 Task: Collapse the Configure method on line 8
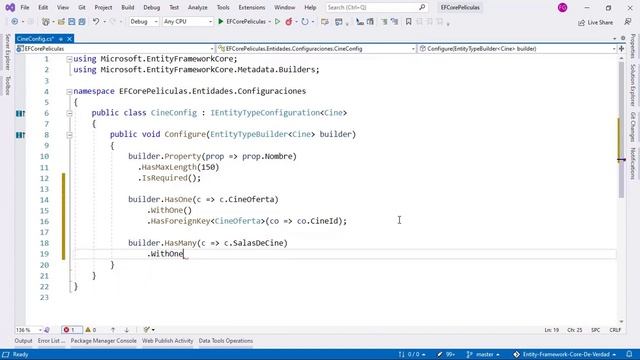[x=69, y=135]
